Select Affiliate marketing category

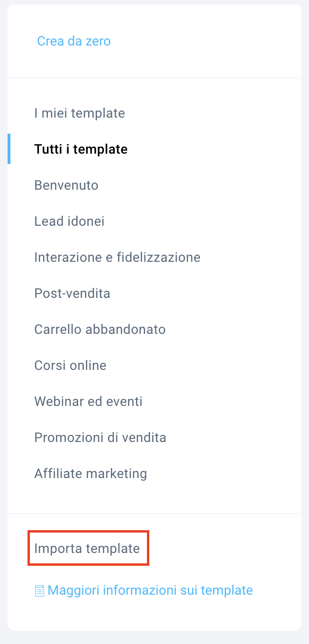pos(91,473)
